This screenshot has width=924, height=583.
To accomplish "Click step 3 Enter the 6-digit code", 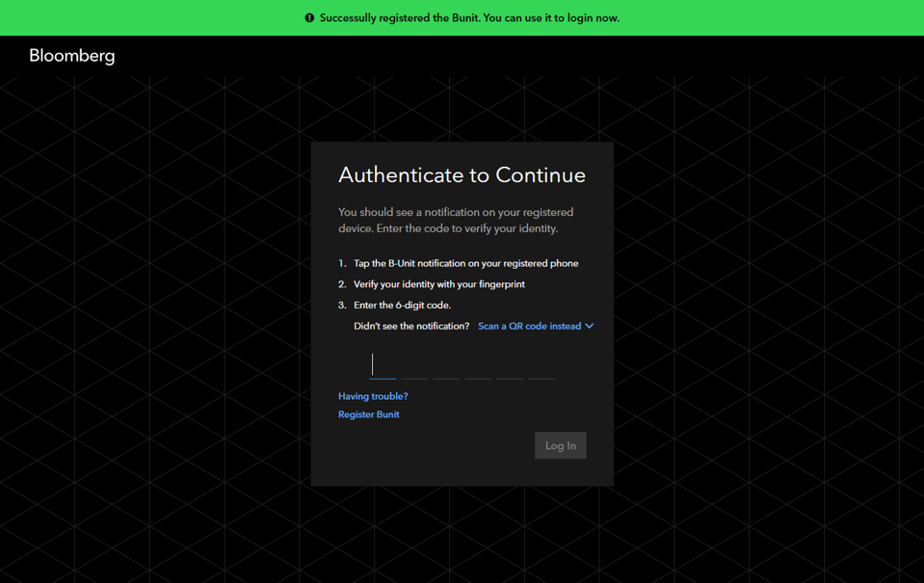I will (x=397, y=305).
